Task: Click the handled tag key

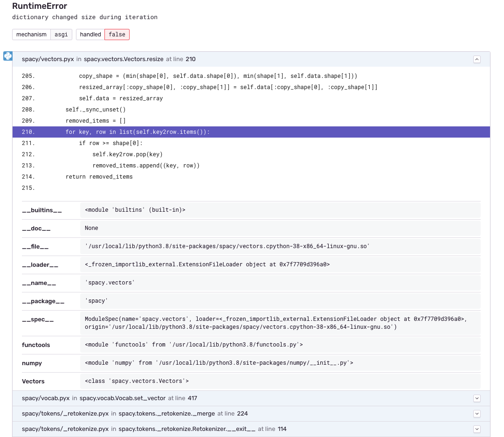Action: click(x=90, y=35)
